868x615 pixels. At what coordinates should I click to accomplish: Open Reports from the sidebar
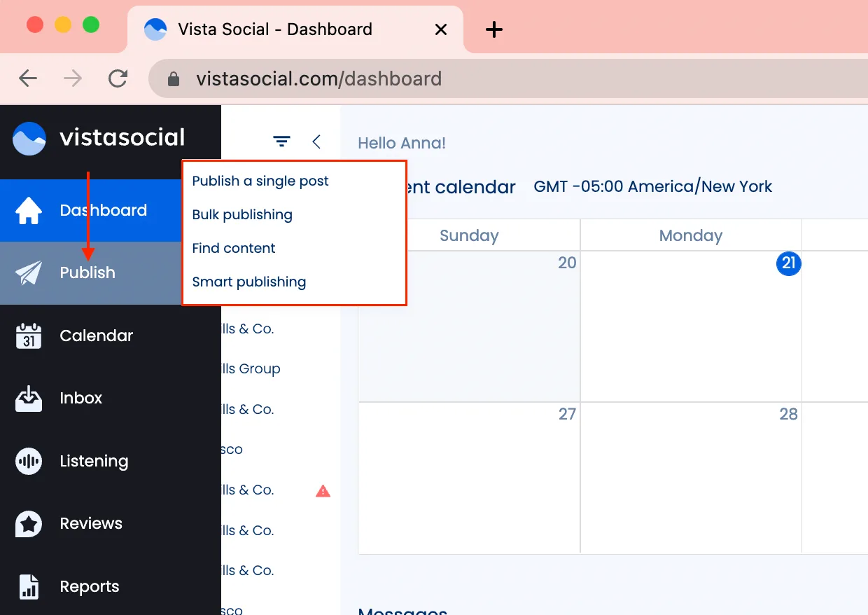27,586
